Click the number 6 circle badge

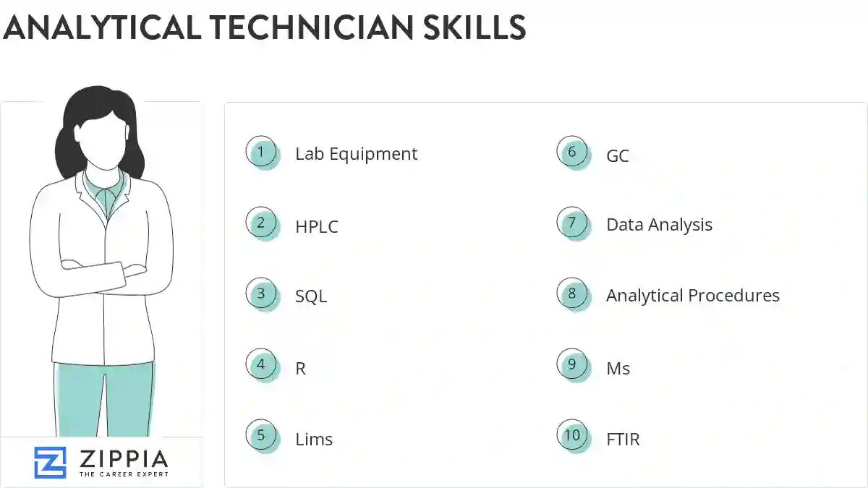572,153
